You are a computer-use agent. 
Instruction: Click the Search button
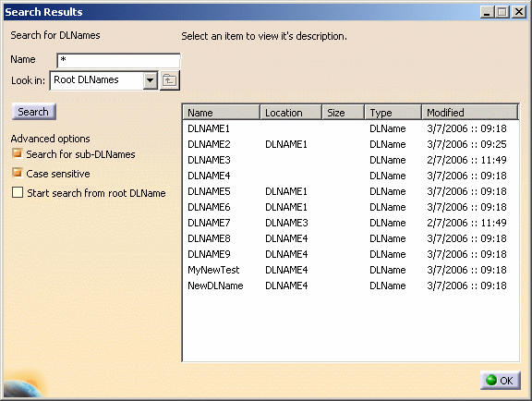click(x=33, y=112)
